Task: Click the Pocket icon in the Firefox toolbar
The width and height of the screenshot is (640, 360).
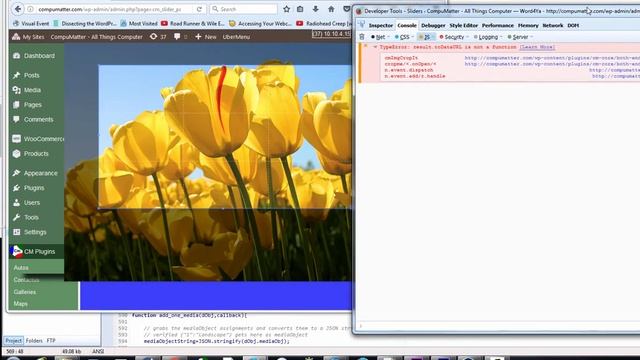Action: coord(347,9)
